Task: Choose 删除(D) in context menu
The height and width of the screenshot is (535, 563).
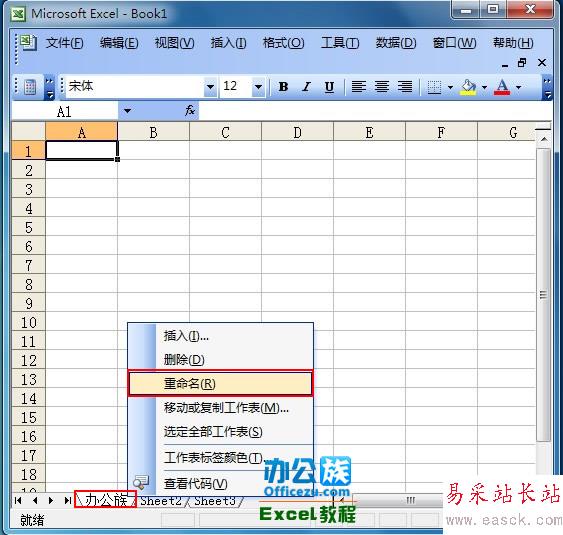Action: click(x=220, y=359)
